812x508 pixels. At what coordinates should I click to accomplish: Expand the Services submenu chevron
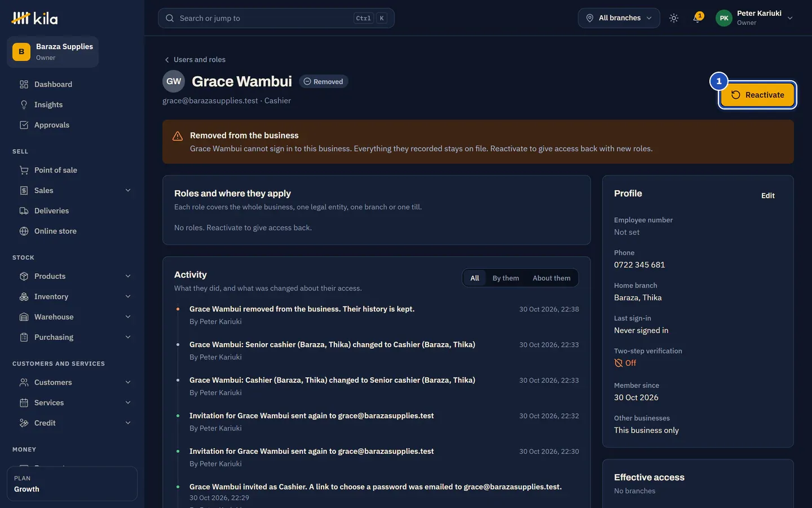tap(128, 403)
